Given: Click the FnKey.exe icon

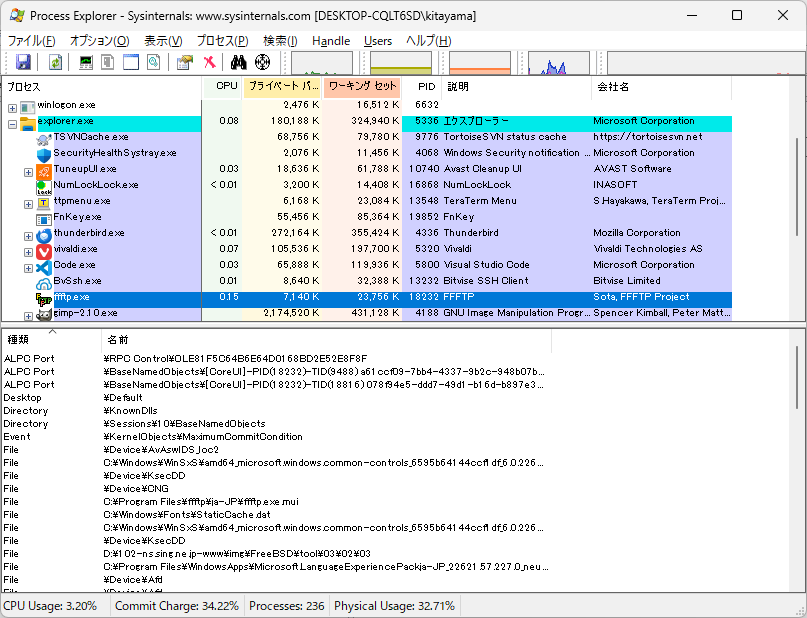Looking at the screenshot, I should 44,219.
